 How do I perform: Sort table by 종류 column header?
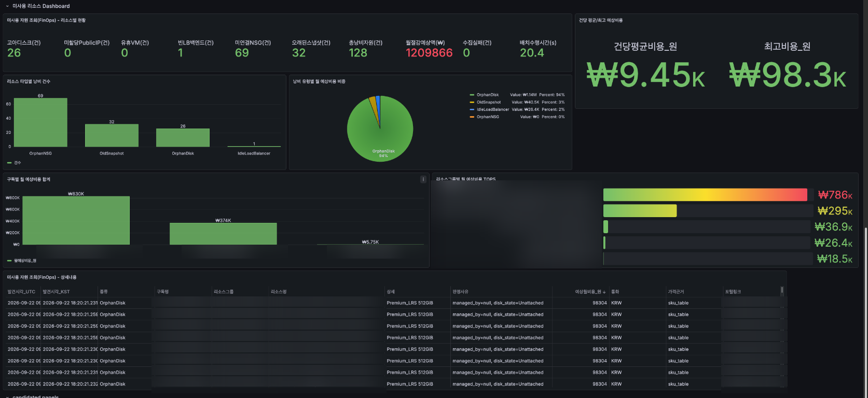click(104, 292)
